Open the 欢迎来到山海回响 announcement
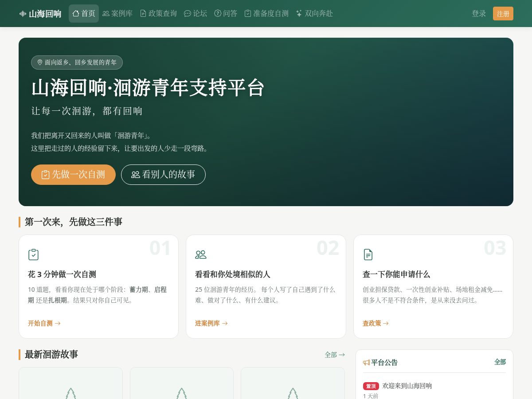 pyautogui.click(x=407, y=386)
